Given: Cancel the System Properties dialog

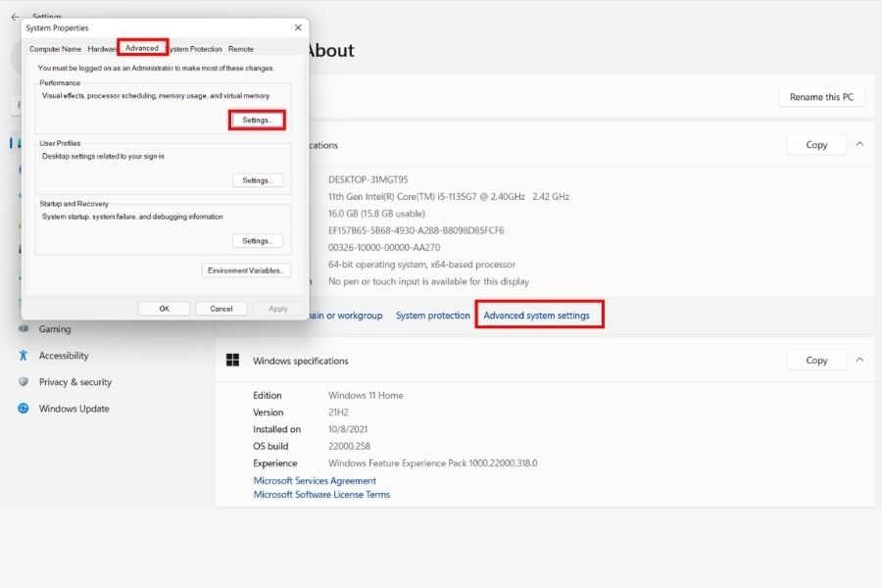Looking at the screenshot, I should [220, 308].
